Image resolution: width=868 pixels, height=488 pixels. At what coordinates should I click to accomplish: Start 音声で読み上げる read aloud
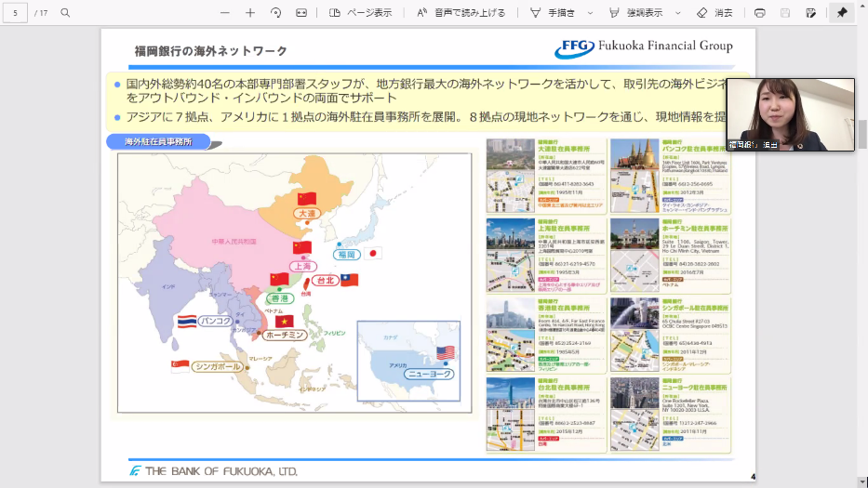[461, 12]
